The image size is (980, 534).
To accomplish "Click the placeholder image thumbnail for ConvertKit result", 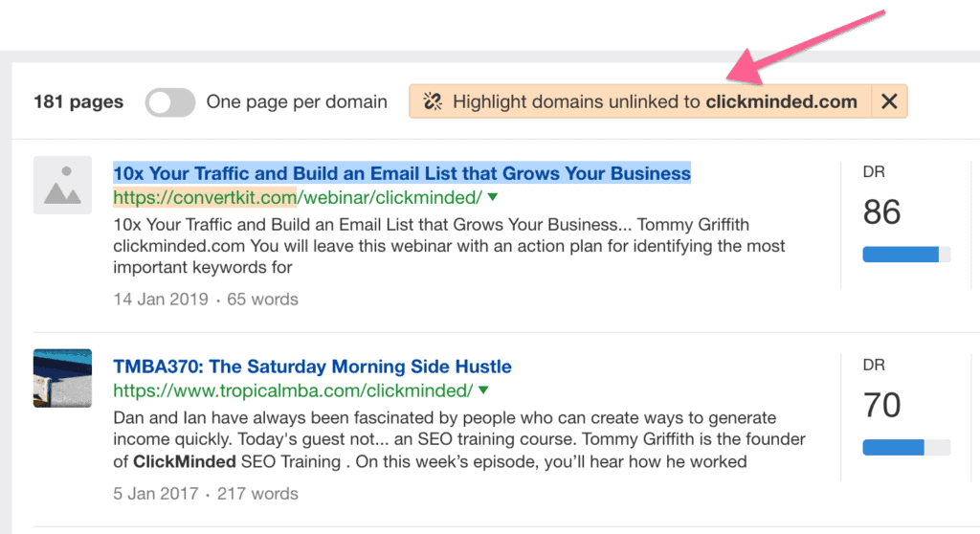I will pos(62,185).
